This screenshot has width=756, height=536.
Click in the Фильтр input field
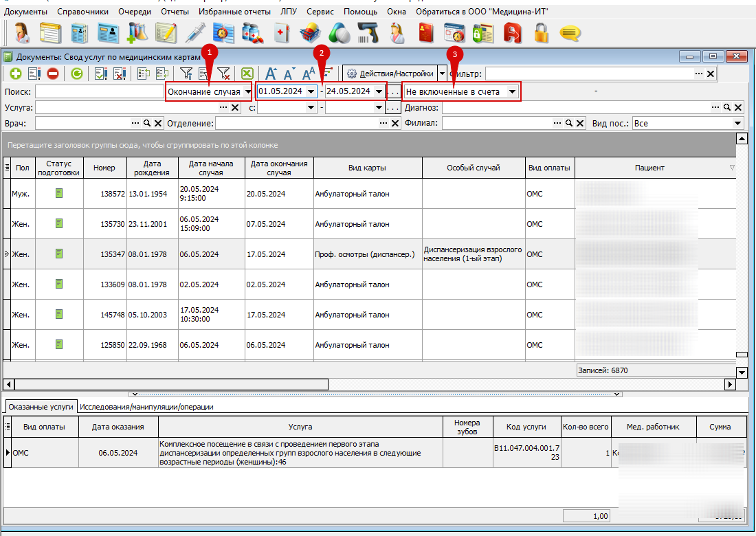(x=589, y=74)
